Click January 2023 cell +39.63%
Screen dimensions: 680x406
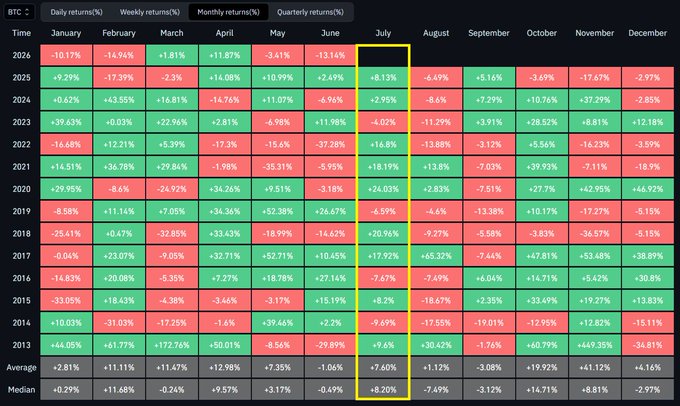pos(66,122)
